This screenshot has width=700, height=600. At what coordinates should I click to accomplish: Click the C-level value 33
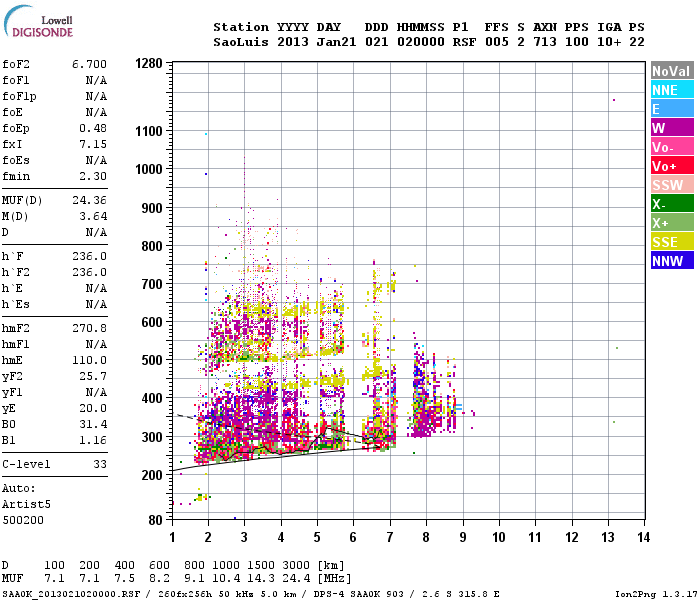point(100,464)
